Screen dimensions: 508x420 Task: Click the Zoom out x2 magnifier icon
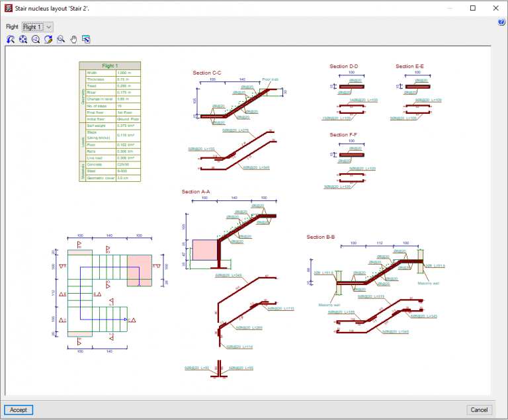click(x=36, y=40)
